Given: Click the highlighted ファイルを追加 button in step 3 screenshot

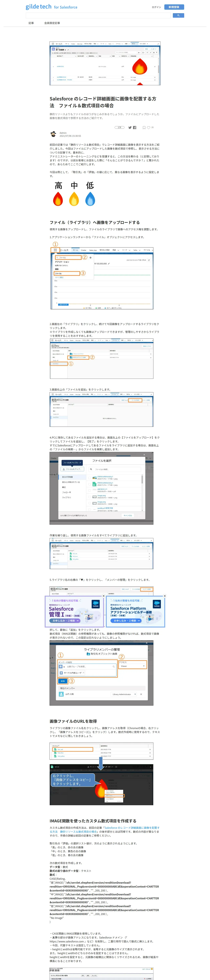Looking at the screenshot, I should tap(135, 400).
